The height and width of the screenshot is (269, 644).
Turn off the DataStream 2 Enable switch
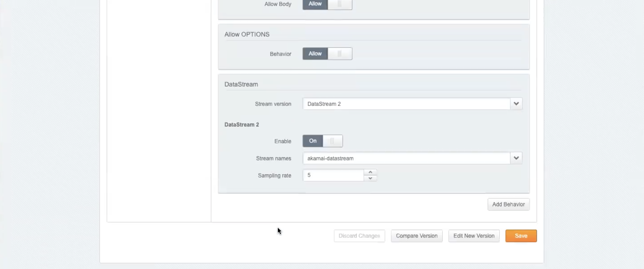tap(322, 141)
